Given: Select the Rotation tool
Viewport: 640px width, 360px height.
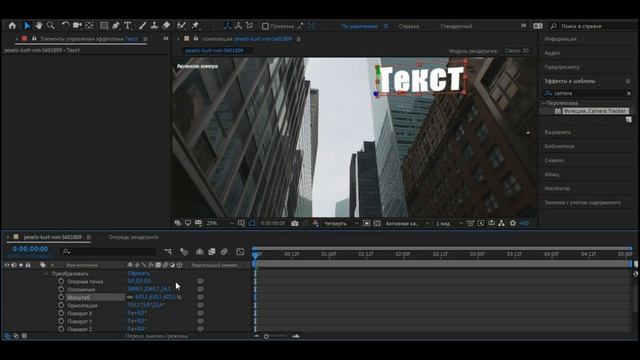Looking at the screenshot, I should [x=65, y=26].
